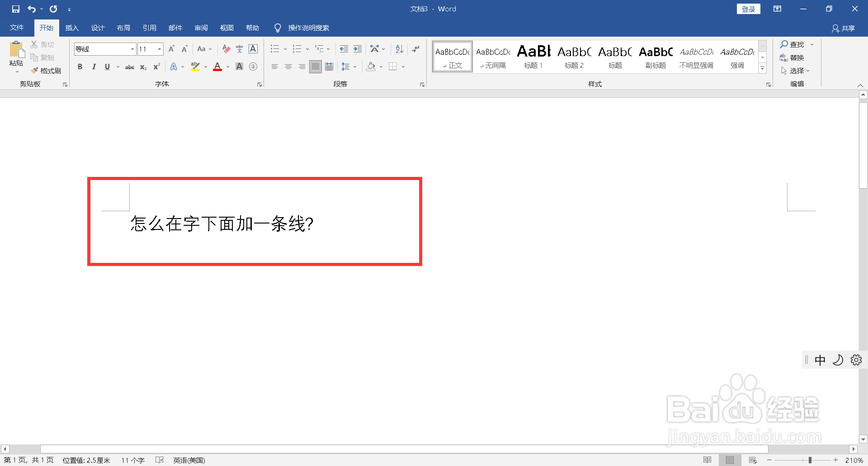Toggle strikethrough formatting

pos(130,67)
